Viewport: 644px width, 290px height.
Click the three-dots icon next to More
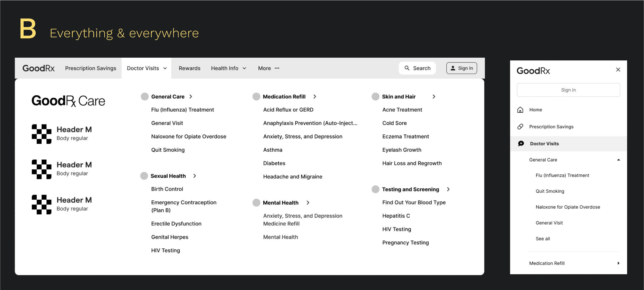coord(277,68)
